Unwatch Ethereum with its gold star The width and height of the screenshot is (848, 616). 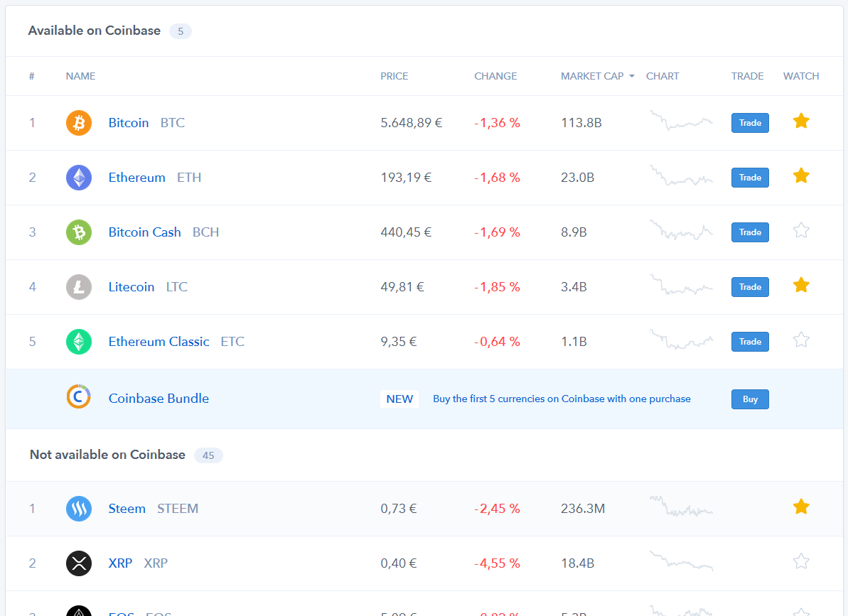[801, 175]
